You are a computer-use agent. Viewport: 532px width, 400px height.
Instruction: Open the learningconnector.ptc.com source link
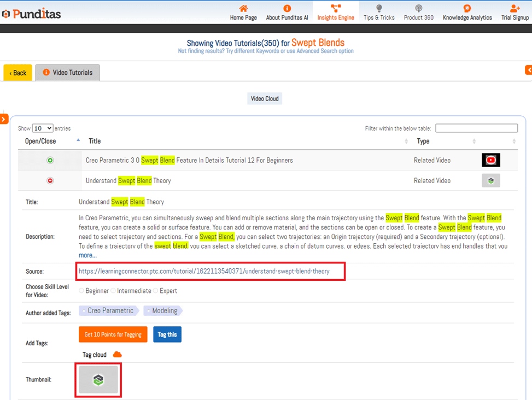coord(204,271)
